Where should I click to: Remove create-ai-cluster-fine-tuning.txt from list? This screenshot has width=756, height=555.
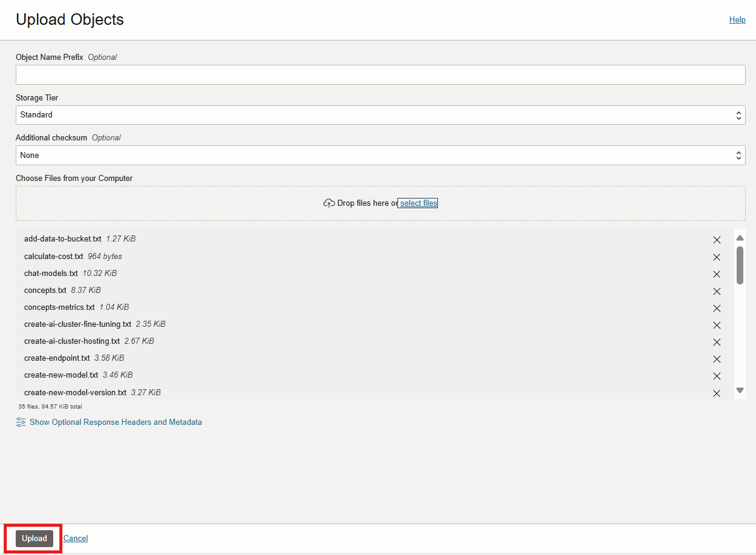click(x=717, y=325)
